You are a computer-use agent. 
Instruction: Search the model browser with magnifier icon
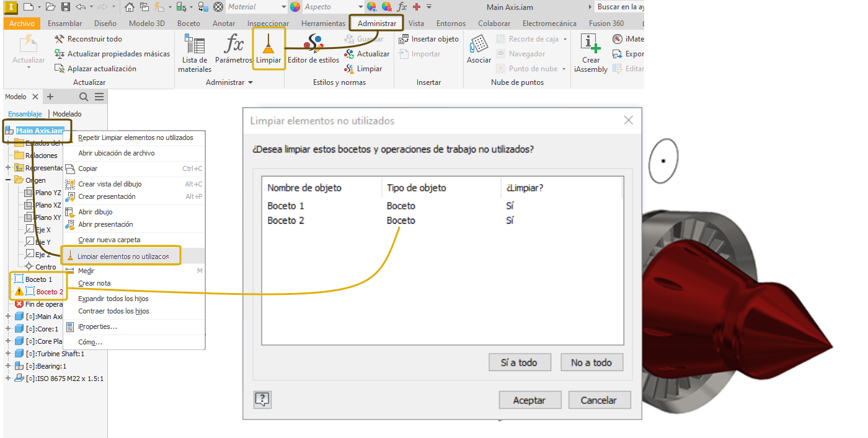pos(84,97)
